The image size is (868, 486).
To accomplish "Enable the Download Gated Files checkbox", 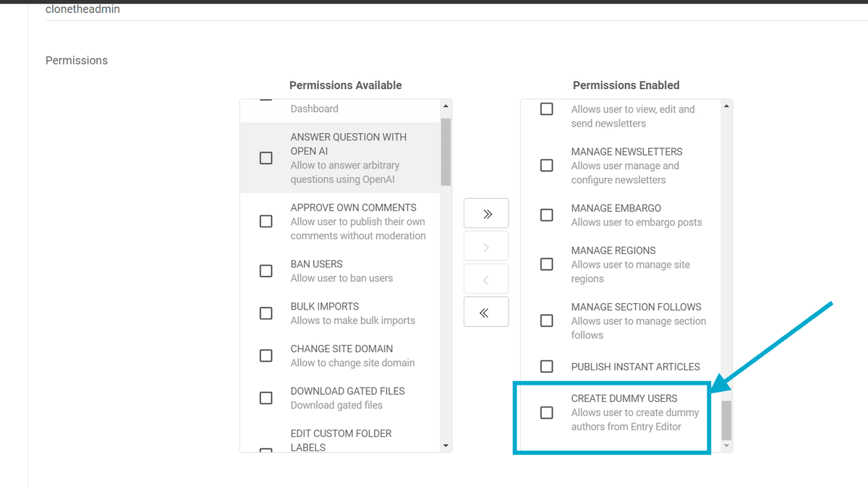I will click(x=266, y=397).
